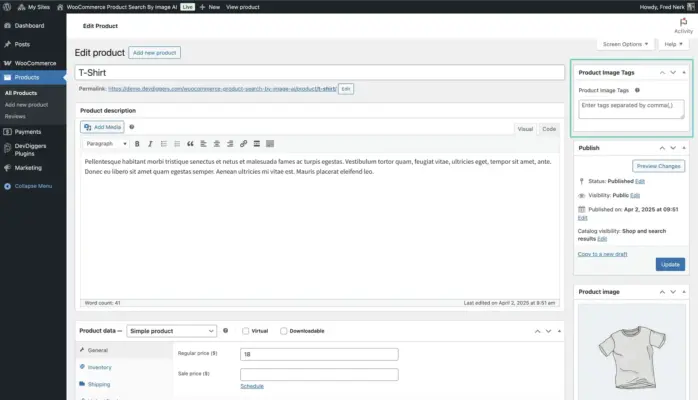
Task: Insert a numbered list
Action: 177,144
